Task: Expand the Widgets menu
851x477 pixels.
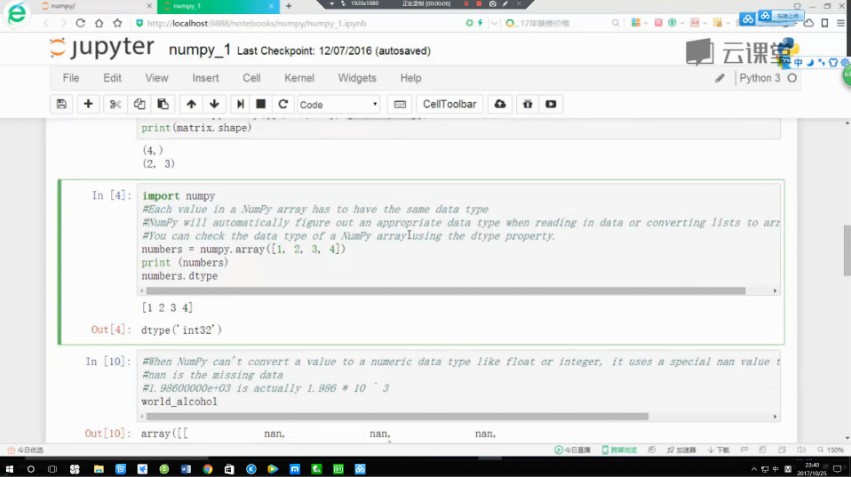Action: 357,78
